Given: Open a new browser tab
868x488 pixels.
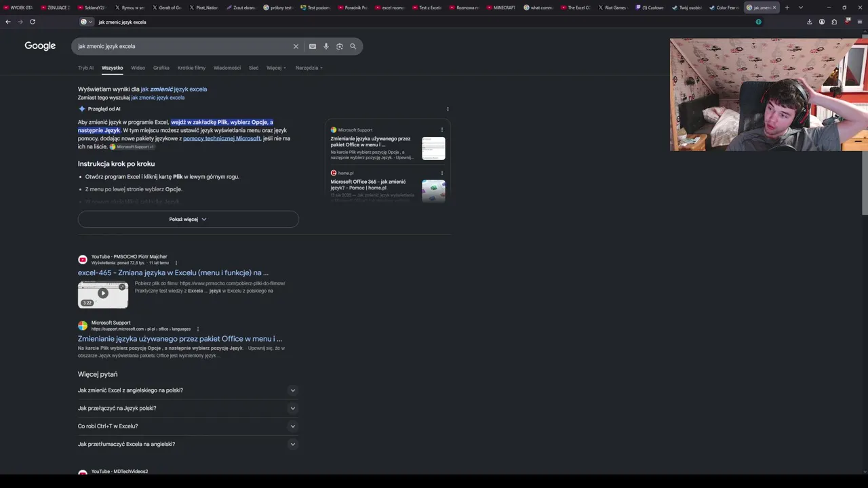Looking at the screenshot, I should pos(787,7).
